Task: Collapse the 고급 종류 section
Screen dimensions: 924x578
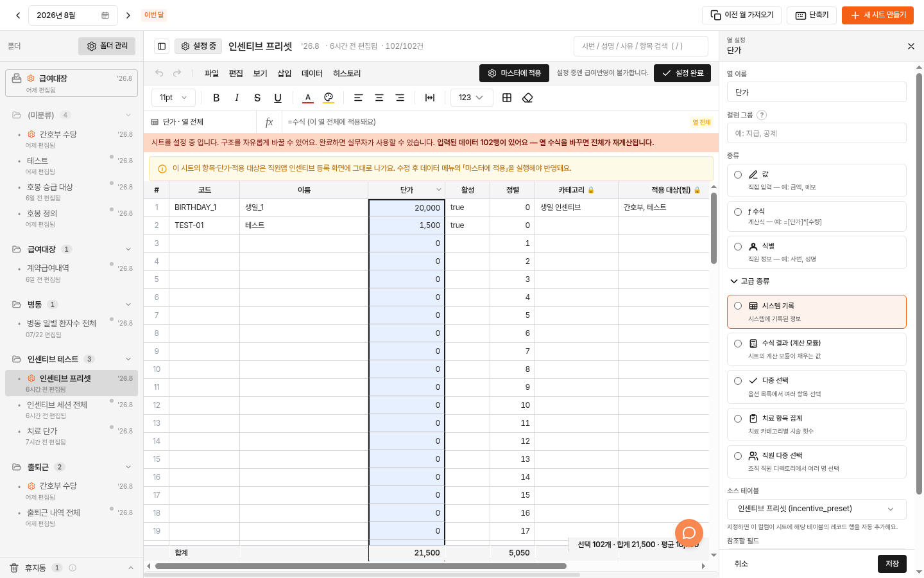Action: pyautogui.click(x=749, y=281)
